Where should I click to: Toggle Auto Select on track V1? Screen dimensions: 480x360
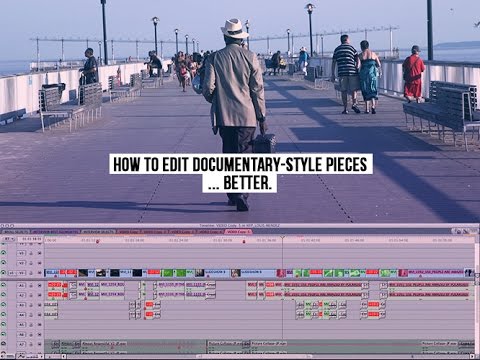tap(39, 273)
